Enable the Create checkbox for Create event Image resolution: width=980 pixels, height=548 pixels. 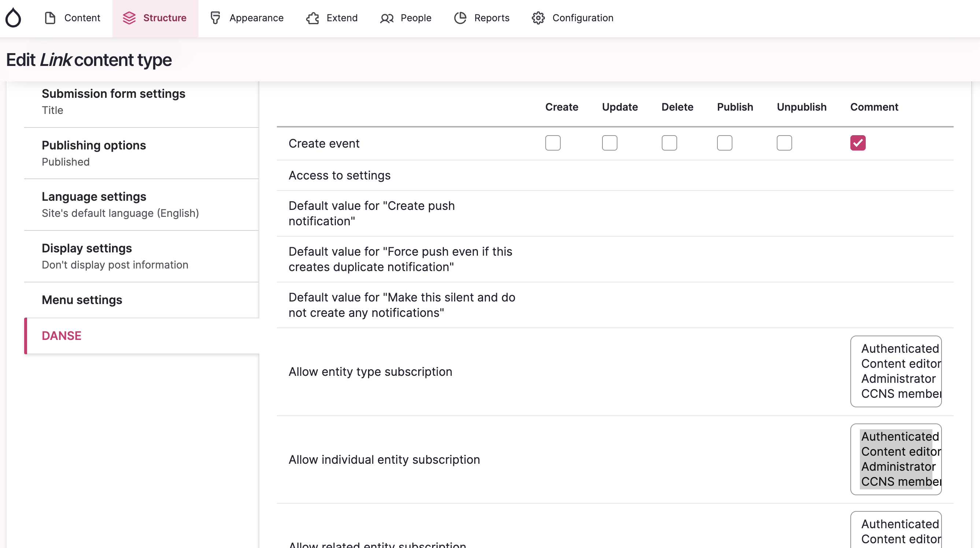[552, 143]
